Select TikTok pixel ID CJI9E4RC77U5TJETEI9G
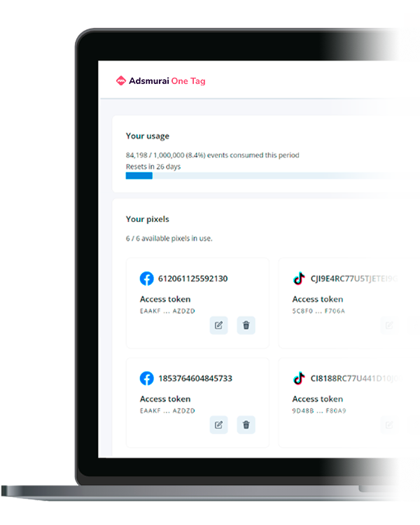Image resolution: width=420 pixels, height=525 pixels. pos(354,279)
